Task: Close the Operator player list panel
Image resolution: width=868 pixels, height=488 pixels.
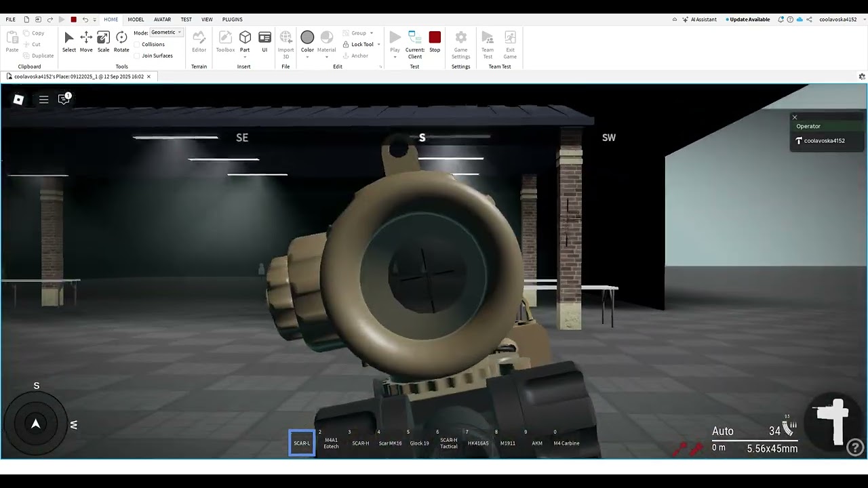Action: (x=795, y=117)
